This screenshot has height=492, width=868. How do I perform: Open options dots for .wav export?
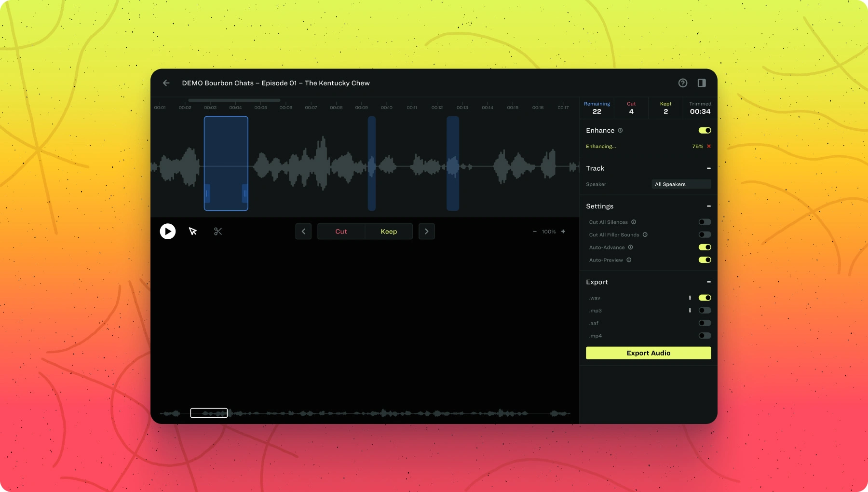pyautogui.click(x=690, y=298)
